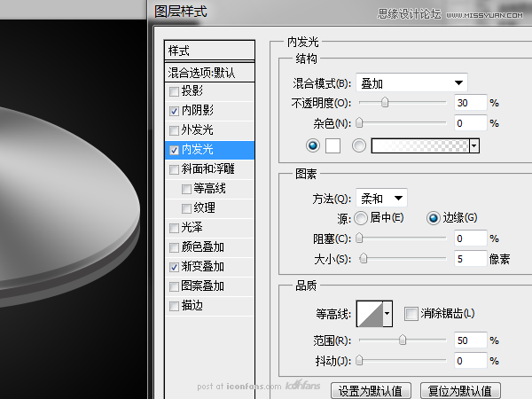Image resolution: width=532 pixels, height=399 pixels.
Task: Click the 大小 size slider handle
Action: click(x=364, y=259)
